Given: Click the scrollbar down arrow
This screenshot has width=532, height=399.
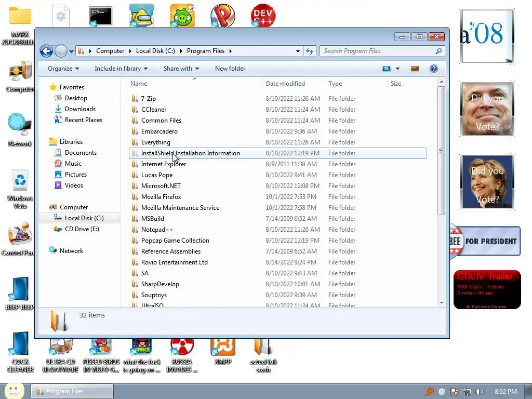Looking at the screenshot, I should [441, 302].
